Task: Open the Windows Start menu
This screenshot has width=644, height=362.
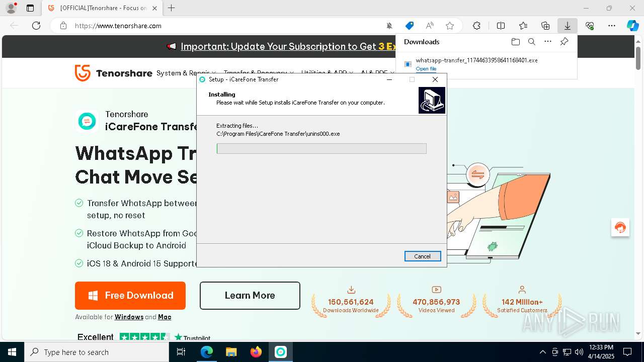Action: point(12,352)
